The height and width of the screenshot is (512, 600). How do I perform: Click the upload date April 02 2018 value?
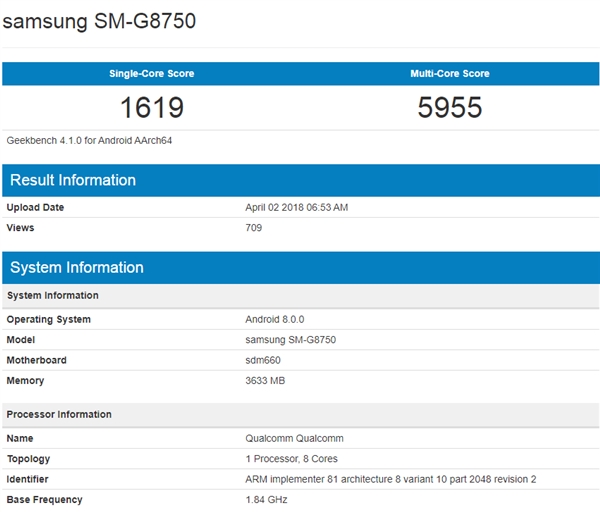point(296,208)
